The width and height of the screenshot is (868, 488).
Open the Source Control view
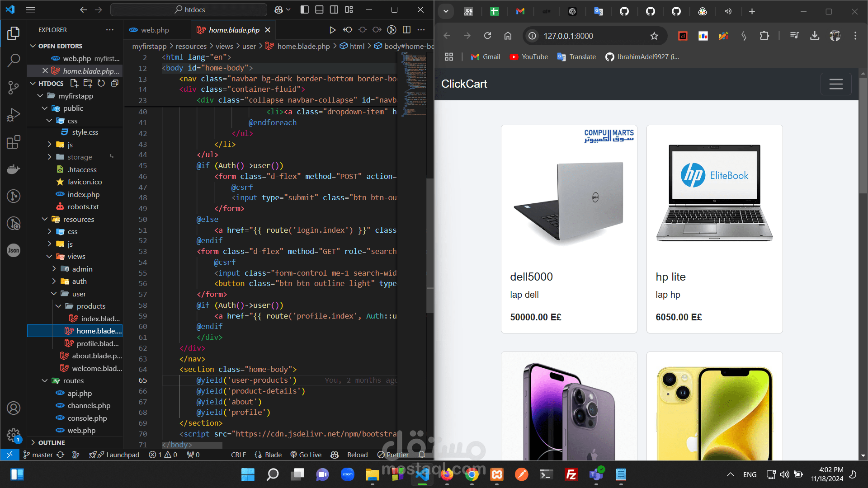(14, 87)
